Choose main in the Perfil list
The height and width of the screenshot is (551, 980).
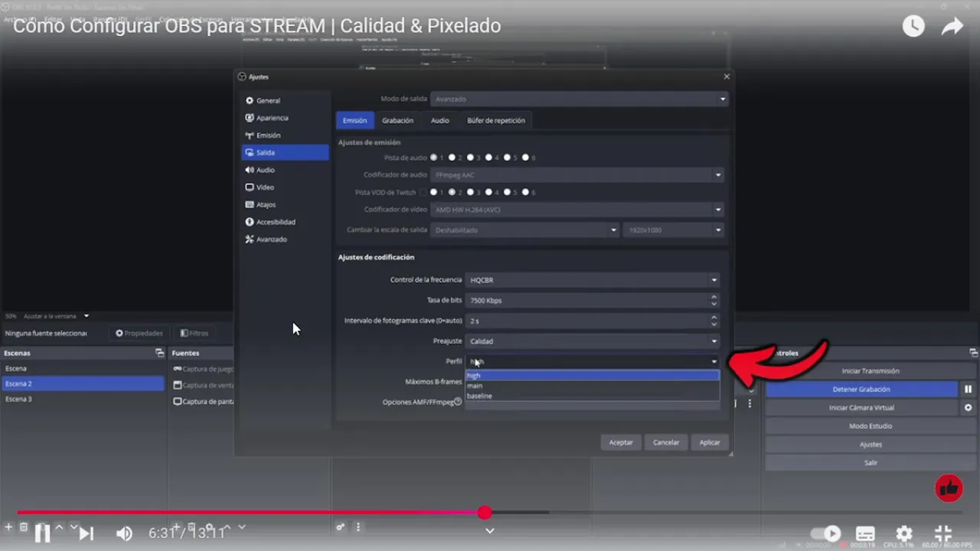[x=593, y=386]
